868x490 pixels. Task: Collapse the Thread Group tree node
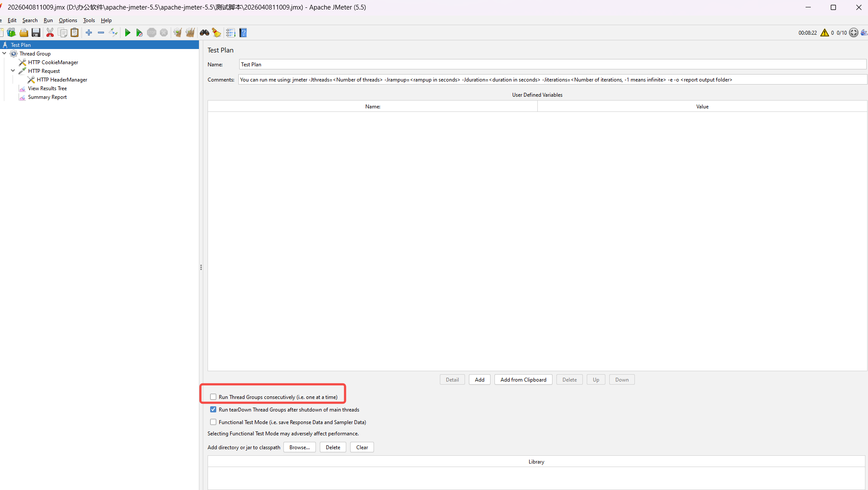point(4,53)
